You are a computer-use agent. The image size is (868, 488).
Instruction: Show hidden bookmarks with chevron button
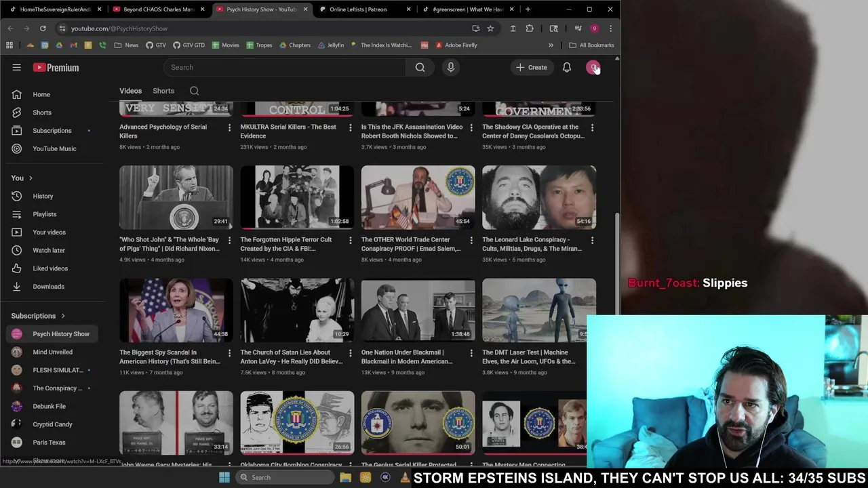[551, 45]
